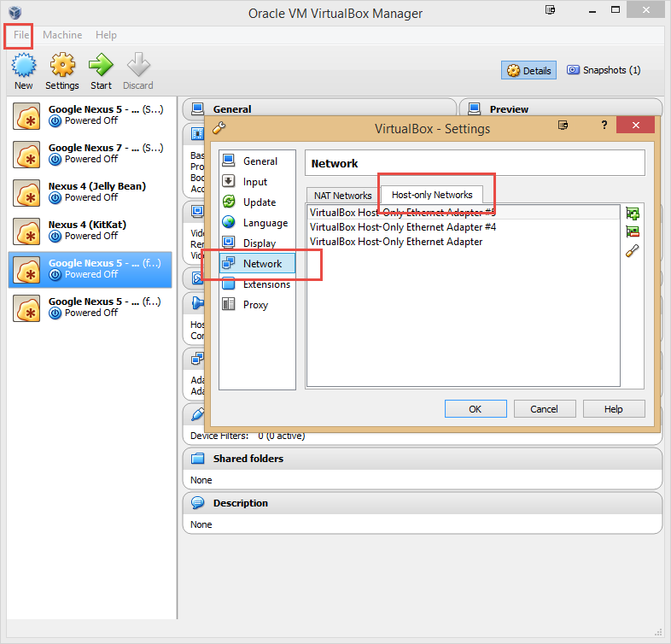
Task: Click the Shared folders section folder icon
Action: pos(198,459)
